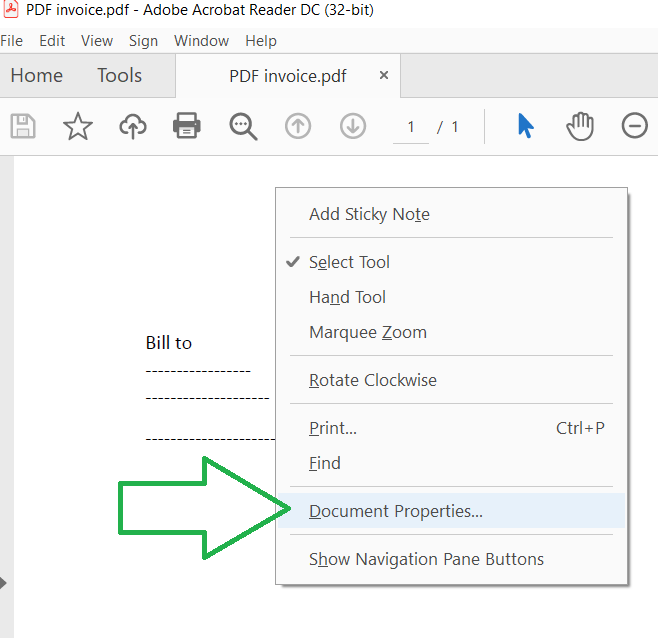Select Add Sticky Note option
The height and width of the screenshot is (638, 658).
(369, 214)
